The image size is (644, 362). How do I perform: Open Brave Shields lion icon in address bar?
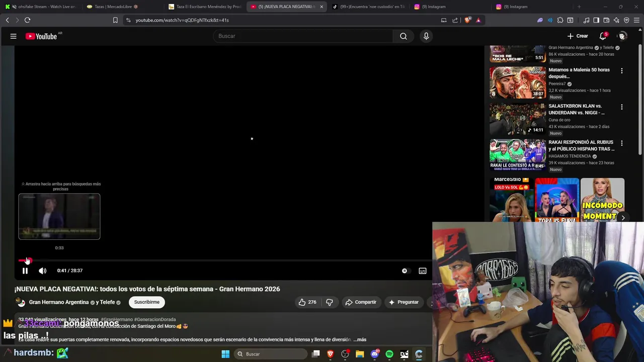click(x=467, y=20)
